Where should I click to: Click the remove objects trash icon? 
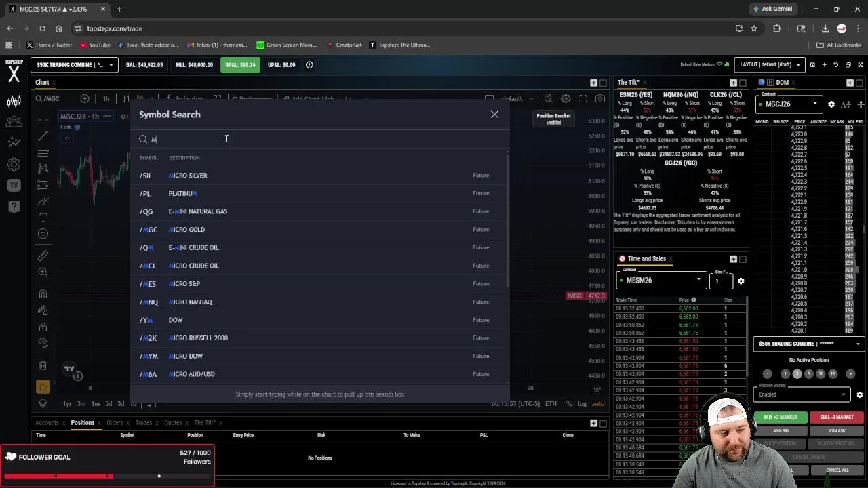[x=43, y=365]
